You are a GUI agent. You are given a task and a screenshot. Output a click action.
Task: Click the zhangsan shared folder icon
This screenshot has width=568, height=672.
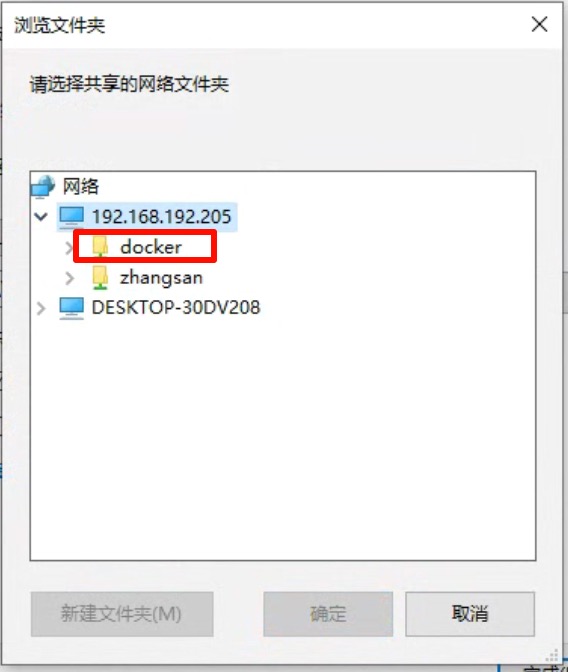point(100,277)
